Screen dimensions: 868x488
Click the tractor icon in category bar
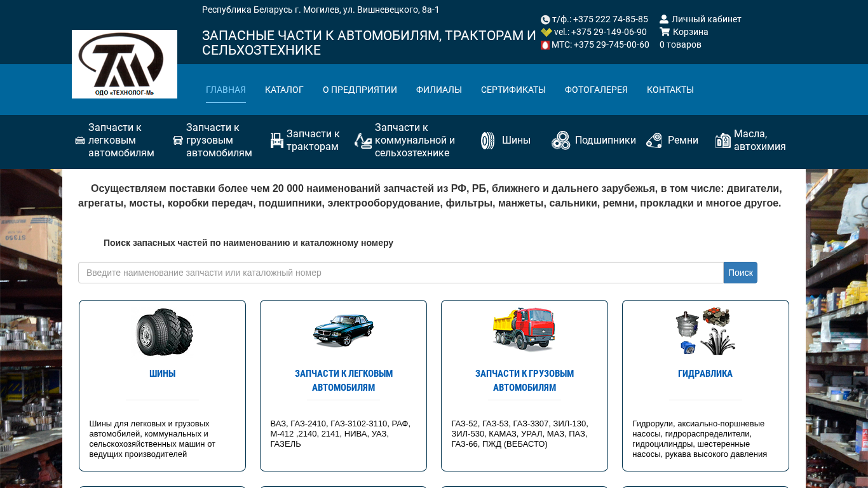(x=277, y=140)
